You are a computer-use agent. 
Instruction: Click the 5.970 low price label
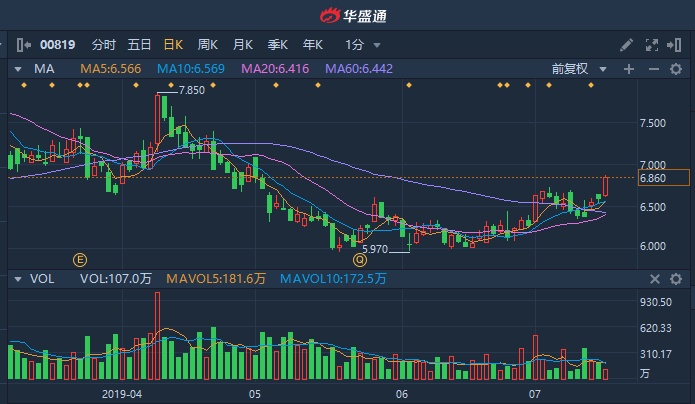(375, 249)
